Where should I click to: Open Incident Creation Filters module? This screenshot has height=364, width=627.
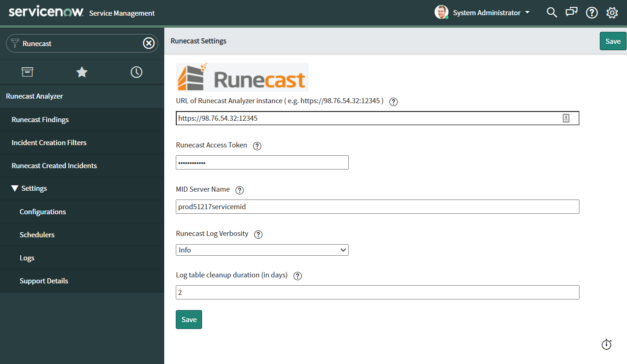[x=49, y=143]
